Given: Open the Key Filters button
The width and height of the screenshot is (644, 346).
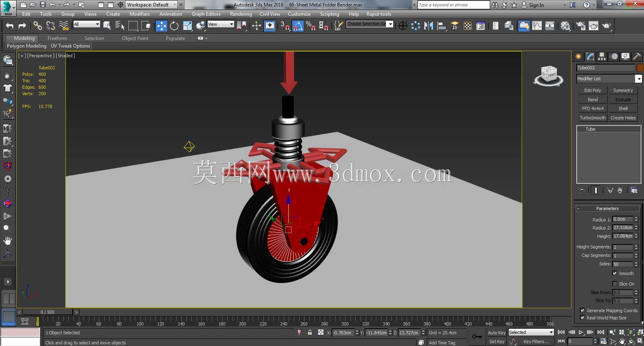Looking at the screenshot, I should pos(536,342).
